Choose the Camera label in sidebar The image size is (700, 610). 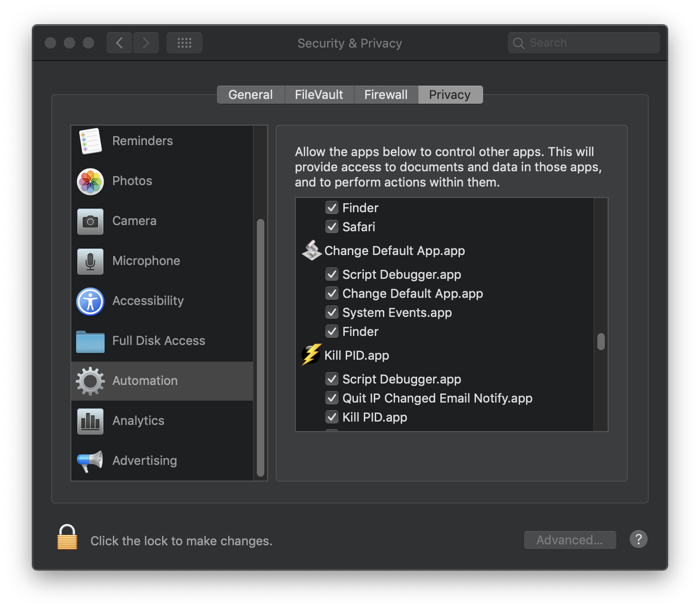tap(134, 221)
